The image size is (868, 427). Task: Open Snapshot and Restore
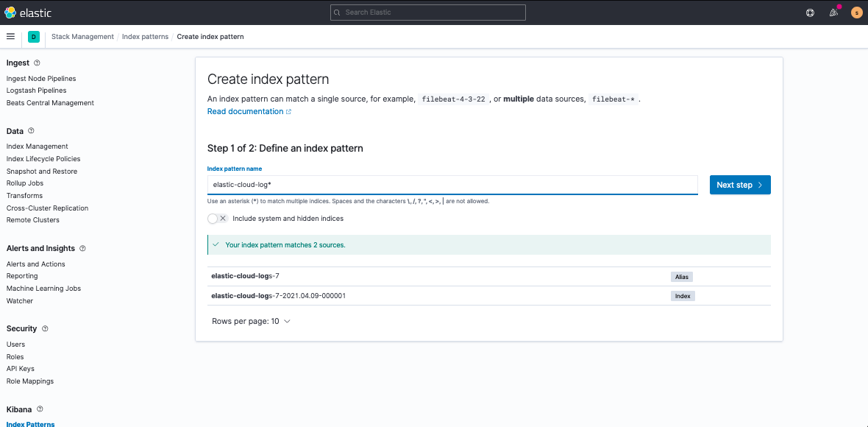point(42,172)
